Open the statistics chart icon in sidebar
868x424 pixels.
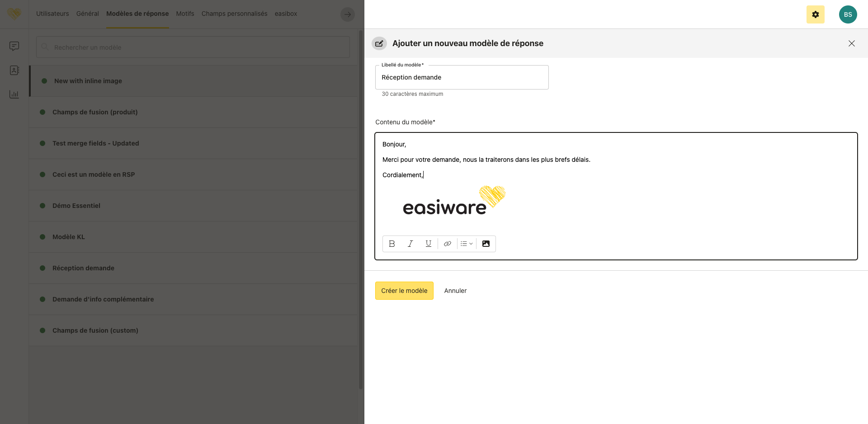(x=14, y=94)
